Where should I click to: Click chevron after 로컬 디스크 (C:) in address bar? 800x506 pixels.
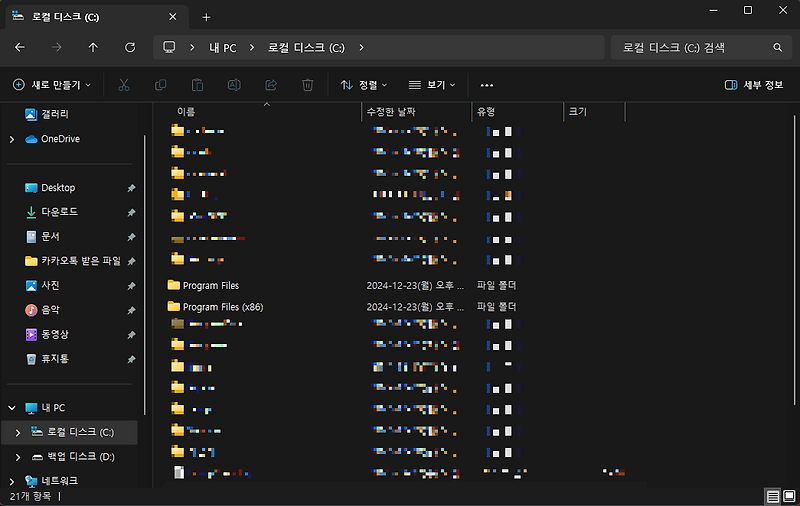tap(361, 47)
